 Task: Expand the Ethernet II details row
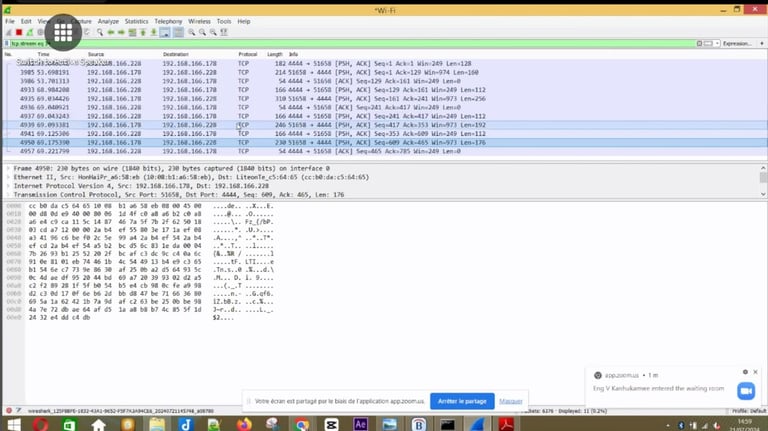coord(8,177)
